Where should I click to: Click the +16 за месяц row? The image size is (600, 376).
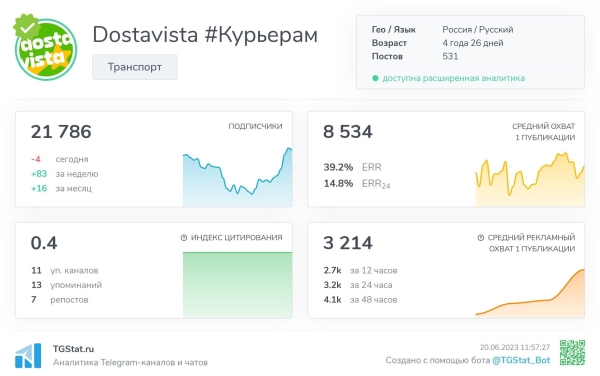coord(62,188)
